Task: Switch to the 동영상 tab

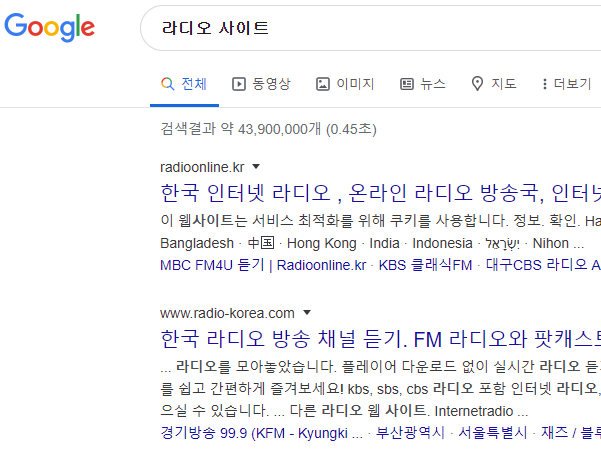Action: [x=261, y=84]
